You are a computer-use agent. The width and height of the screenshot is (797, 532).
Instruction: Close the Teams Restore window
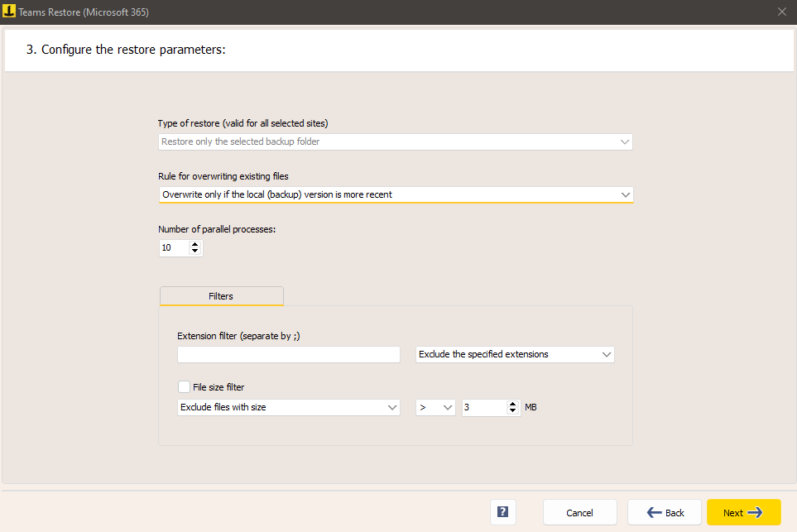click(782, 12)
